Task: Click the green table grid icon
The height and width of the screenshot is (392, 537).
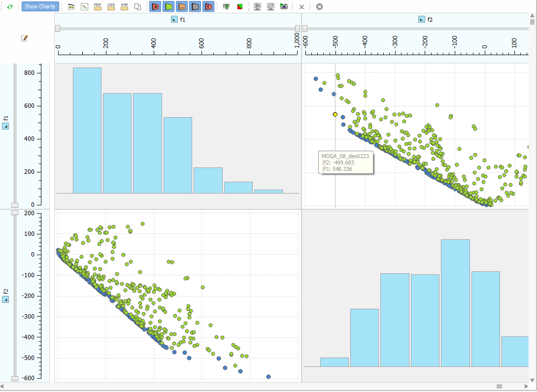Action: pos(226,6)
